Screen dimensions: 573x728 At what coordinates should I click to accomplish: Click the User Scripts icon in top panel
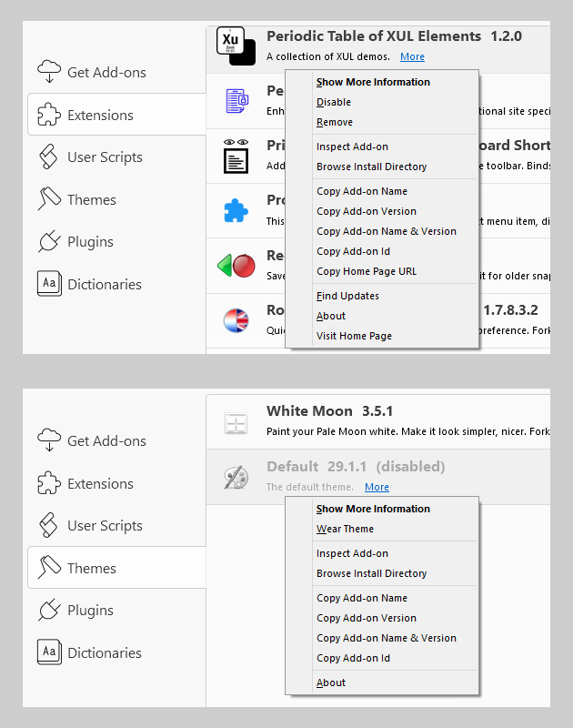pyautogui.click(x=49, y=157)
